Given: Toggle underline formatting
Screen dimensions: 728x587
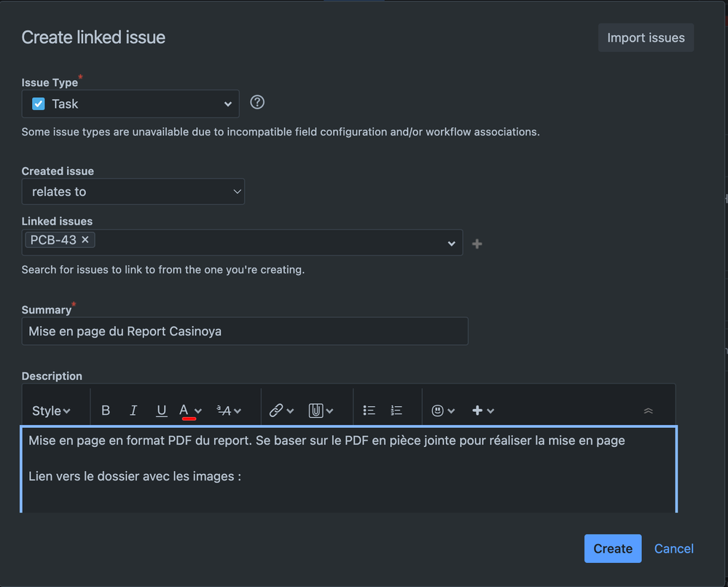Looking at the screenshot, I should [x=161, y=411].
